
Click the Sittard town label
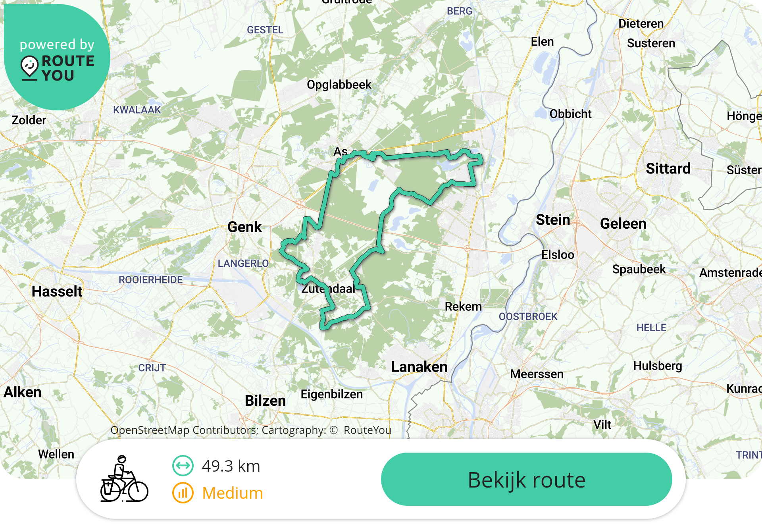click(x=668, y=168)
